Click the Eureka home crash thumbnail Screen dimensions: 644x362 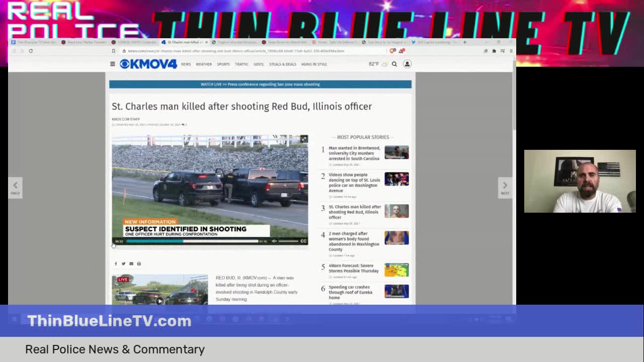396,291
